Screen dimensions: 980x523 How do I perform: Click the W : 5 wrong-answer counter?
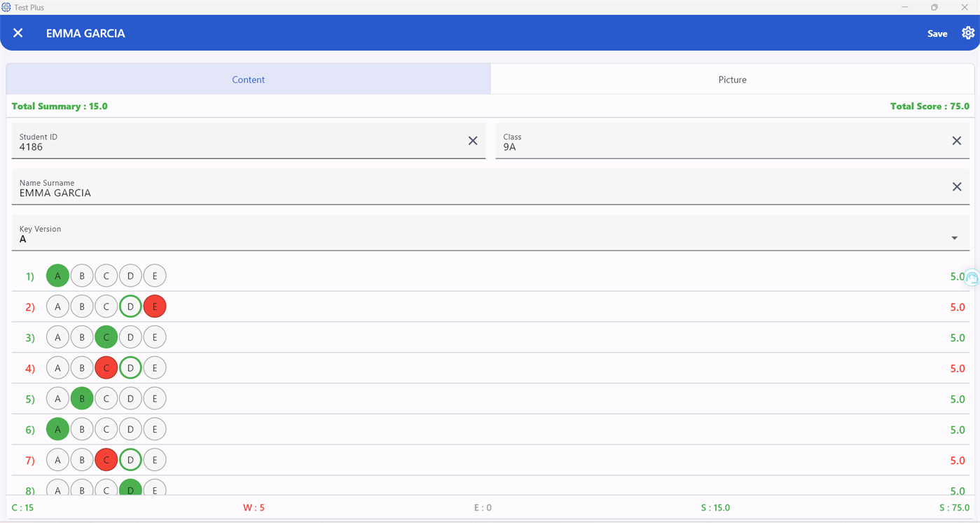[x=254, y=507]
